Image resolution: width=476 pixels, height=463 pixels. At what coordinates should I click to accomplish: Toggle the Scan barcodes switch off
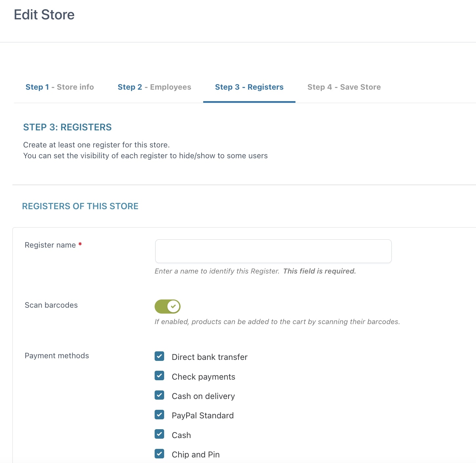point(167,306)
